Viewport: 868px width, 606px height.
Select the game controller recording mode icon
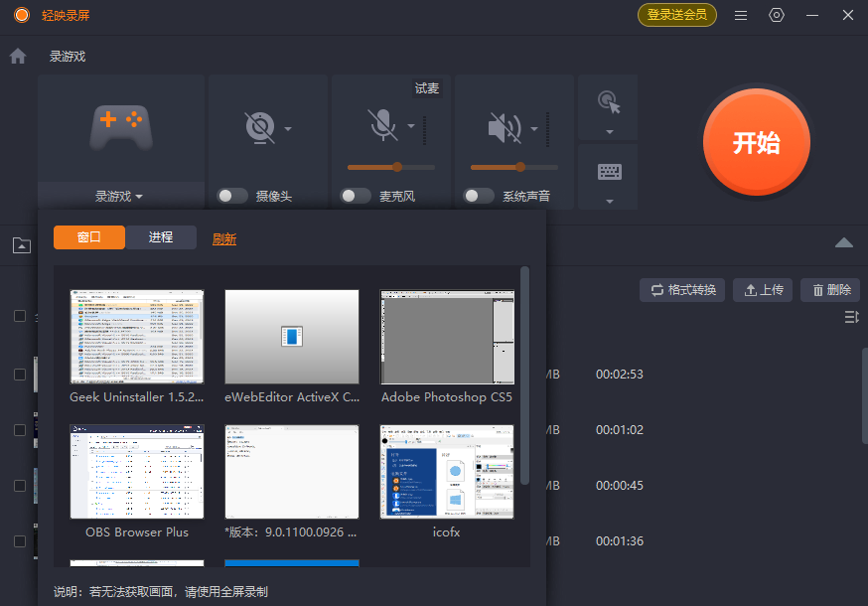click(119, 127)
